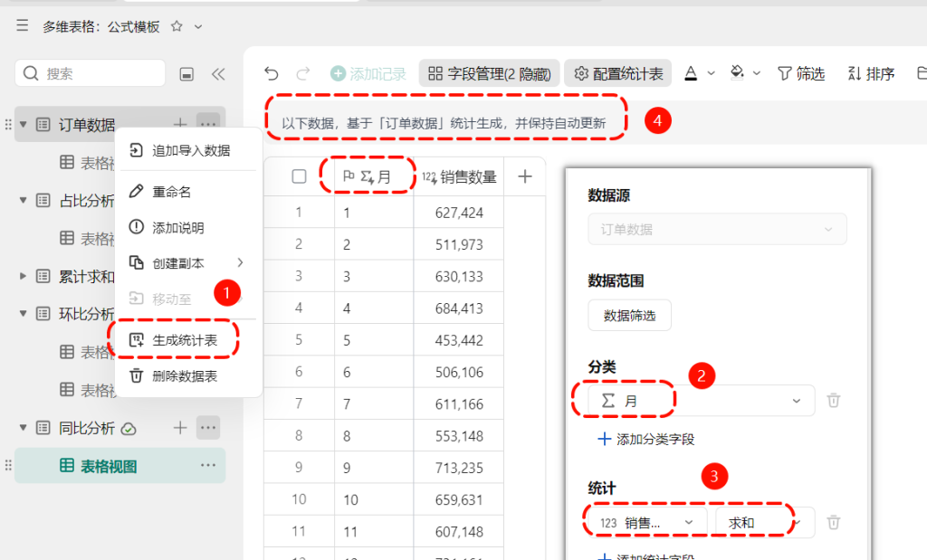Click the fill color bucket icon
This screenshot has width=927, height=560.
[x=737, y=72]
